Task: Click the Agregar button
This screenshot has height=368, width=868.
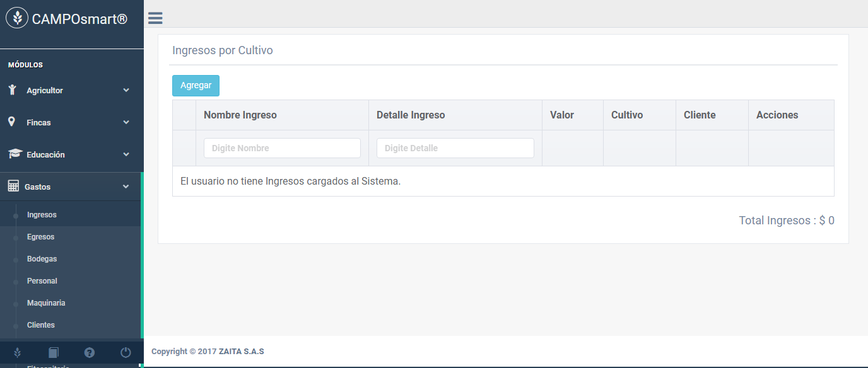Action: coord(196,86)
